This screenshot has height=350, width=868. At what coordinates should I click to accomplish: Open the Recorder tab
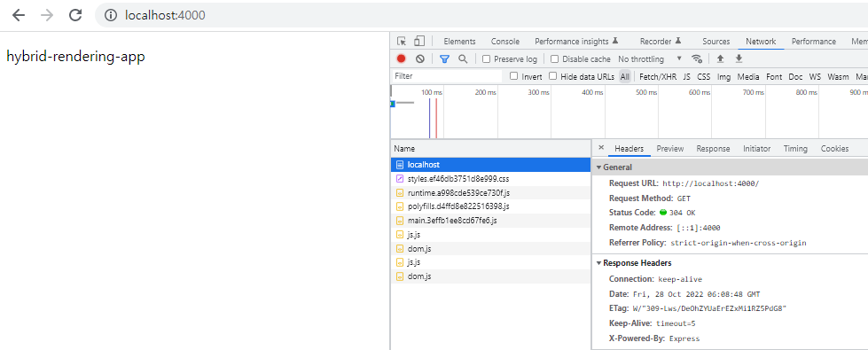click(661, 42)
